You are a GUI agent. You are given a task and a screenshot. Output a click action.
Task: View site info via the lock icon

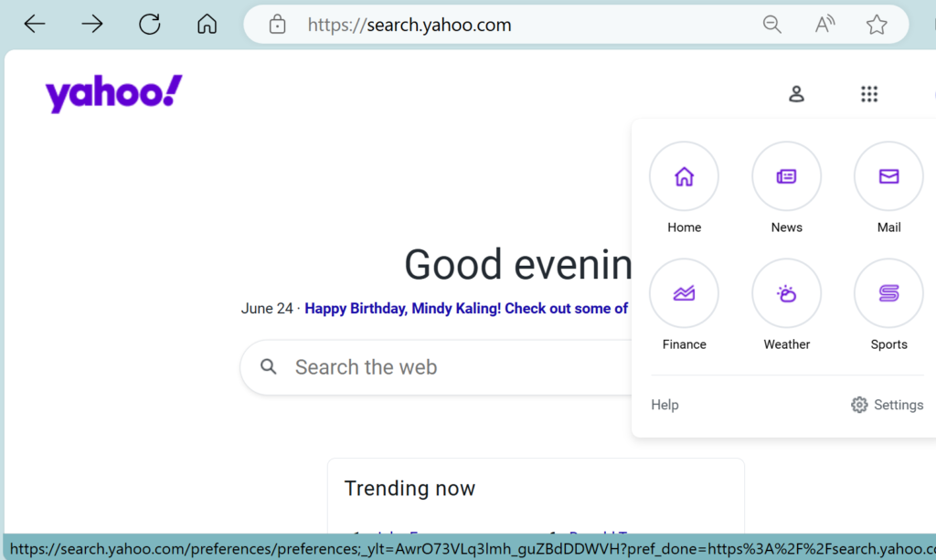277,25
